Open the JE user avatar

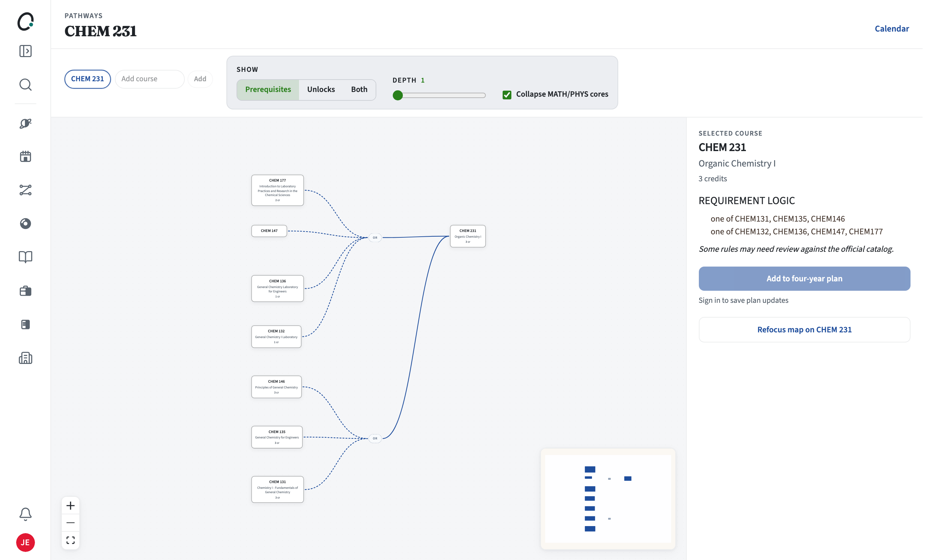(x=25, y=543)
